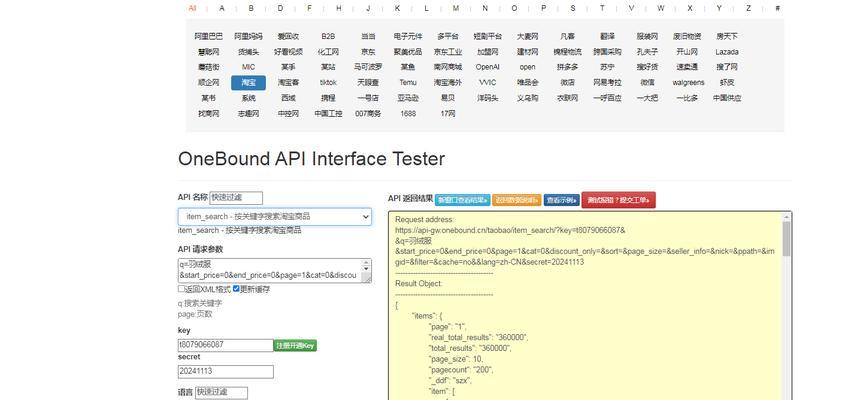848x400 pixels.
Task: Open the 虾皮 platform link
Action: [727, 83]
